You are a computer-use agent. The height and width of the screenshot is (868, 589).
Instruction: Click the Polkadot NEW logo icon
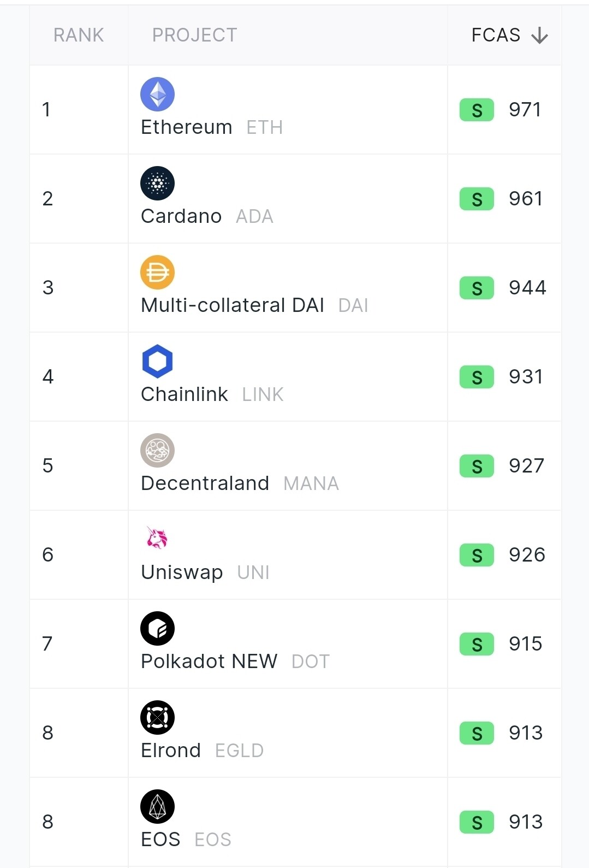[x=157, y=628]
